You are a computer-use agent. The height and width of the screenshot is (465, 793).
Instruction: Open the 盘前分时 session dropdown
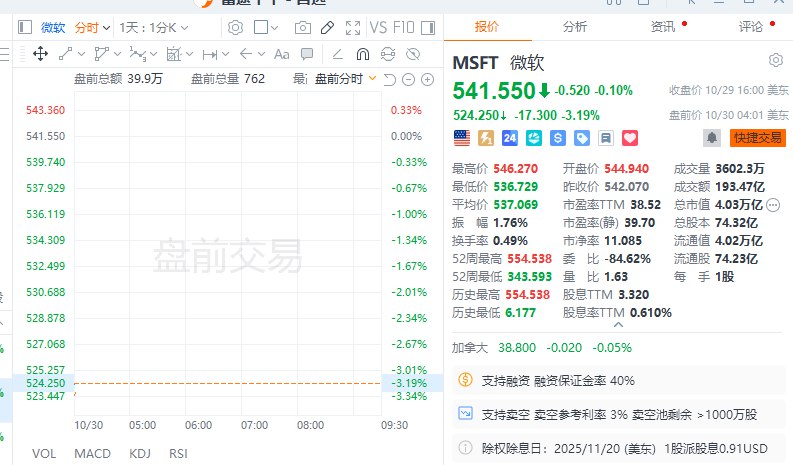click(345, 79)
